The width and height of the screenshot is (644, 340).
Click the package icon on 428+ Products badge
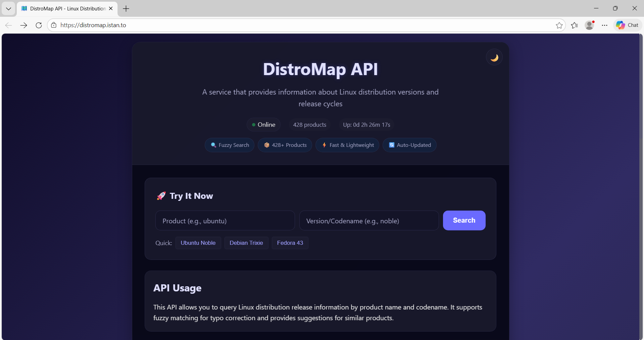tap(266, 145)
